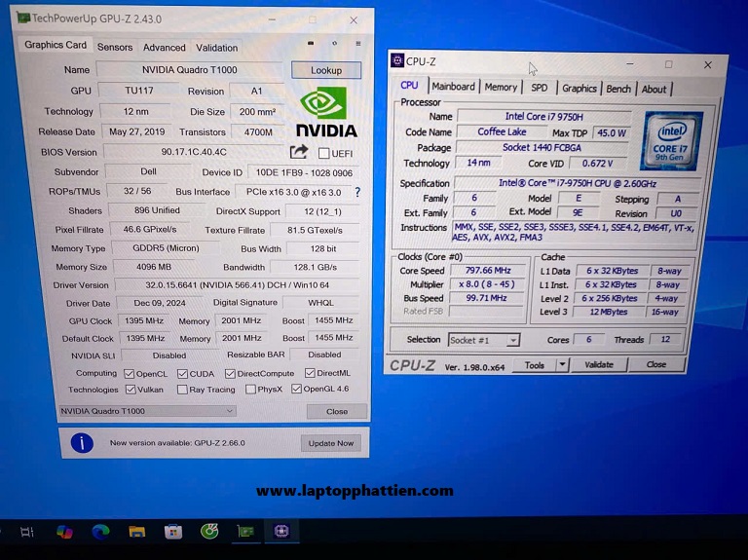Click the NVIDIA logo in GPU-Z
Image resolution: width=748 pixels, height=560 pixels.
point(326,112)
